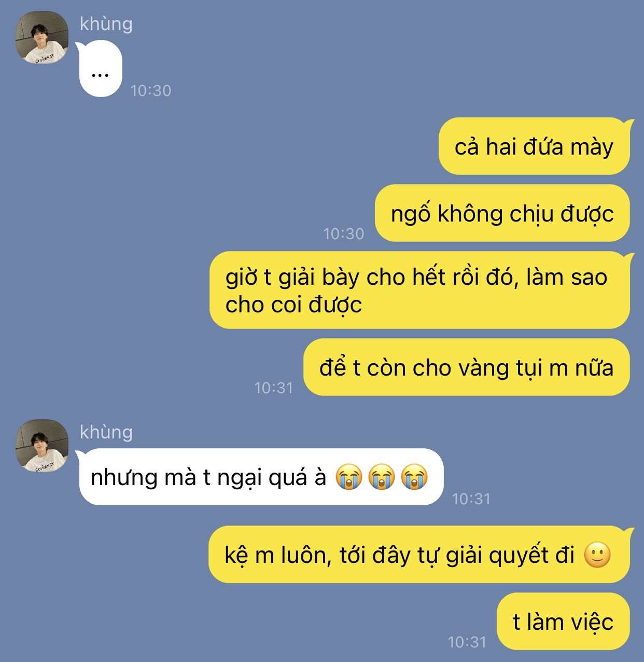Tap the lower khùng sender name
This screenshot has width=644, height=662.
tap(106, 432)
